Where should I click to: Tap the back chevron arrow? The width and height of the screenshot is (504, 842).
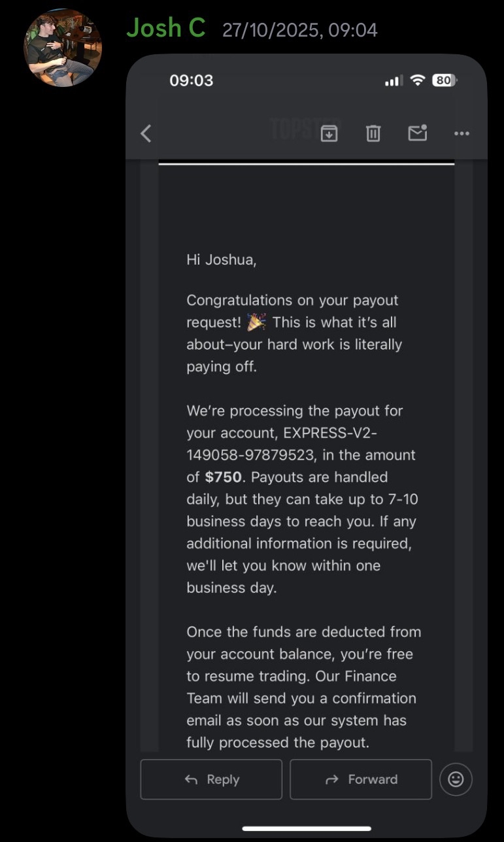click(x=146, y=133)
